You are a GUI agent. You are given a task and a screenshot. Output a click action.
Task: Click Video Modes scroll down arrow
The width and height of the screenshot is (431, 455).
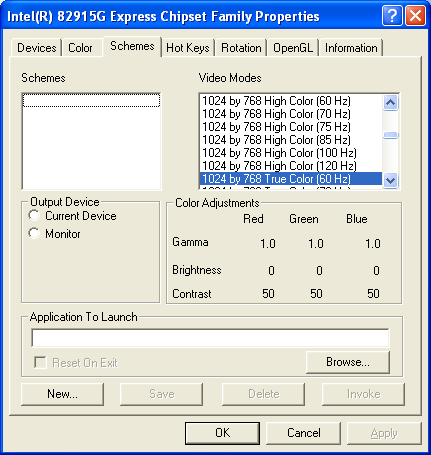coord(390,180)
